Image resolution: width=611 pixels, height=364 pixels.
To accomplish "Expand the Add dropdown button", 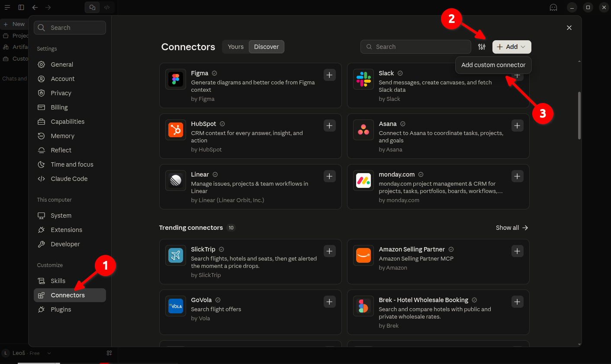I will (512, 47).
